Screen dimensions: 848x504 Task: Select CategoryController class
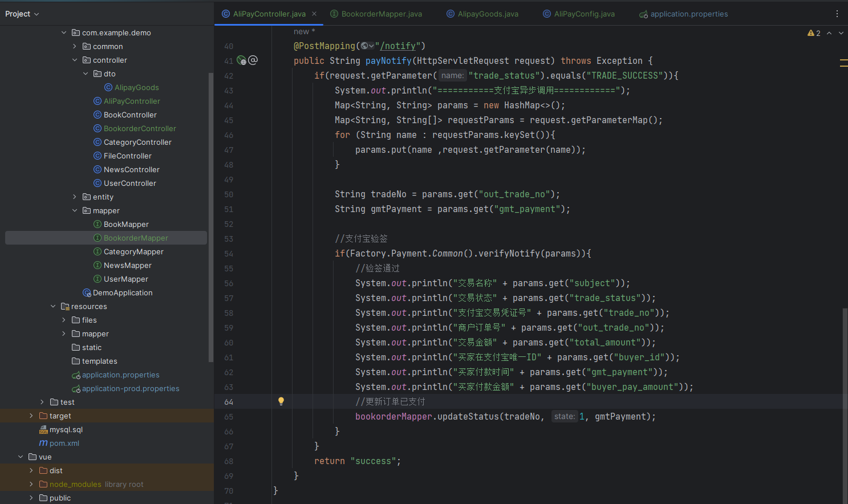pyautogui.click(x=132, y=142)
